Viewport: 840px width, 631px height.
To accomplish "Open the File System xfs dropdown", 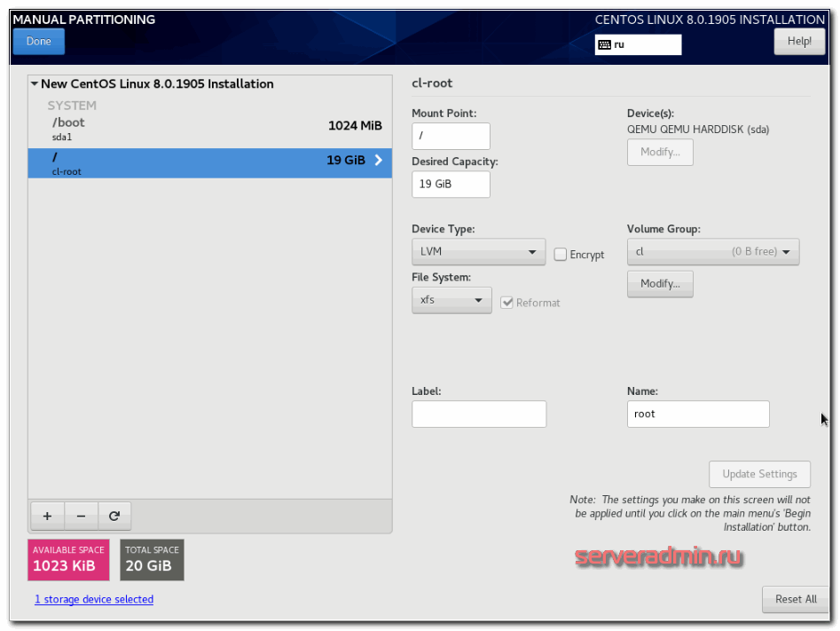I will [x=451, y=300].
